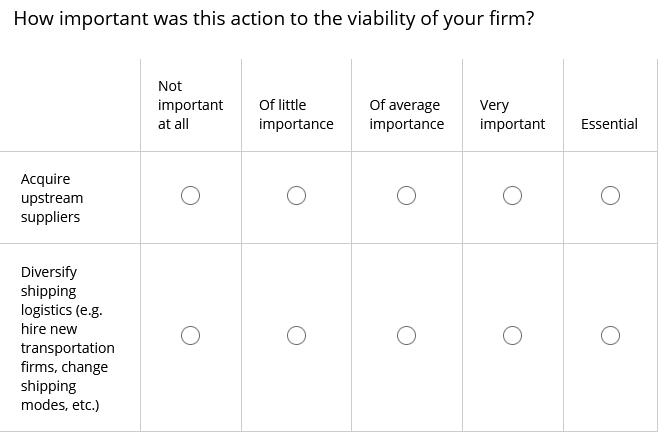Screen dimensions: 668x438
Task: Click the word Diversify in the row label
Action: point(49,272)
